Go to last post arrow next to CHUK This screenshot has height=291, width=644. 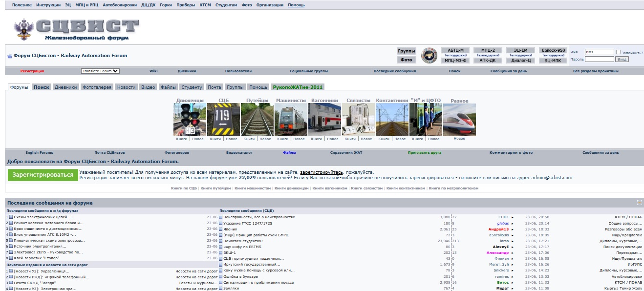point(513,217)
